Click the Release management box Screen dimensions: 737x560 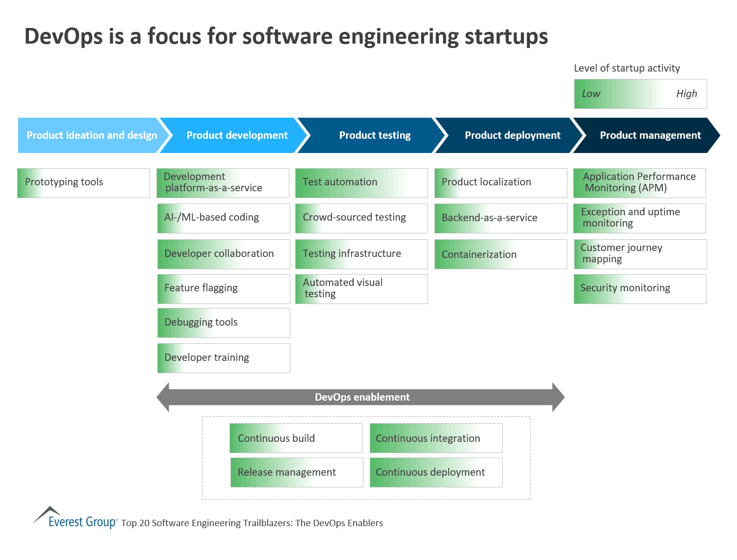[297, 472]
